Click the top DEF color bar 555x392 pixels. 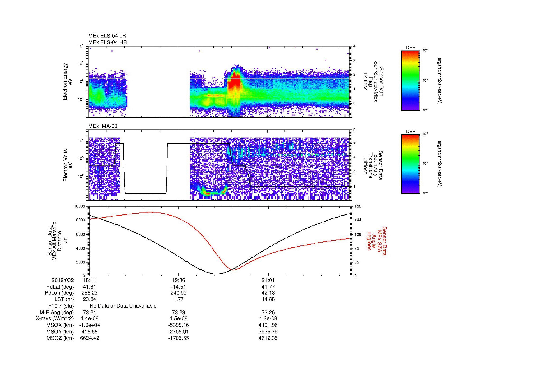coord(410,80)
